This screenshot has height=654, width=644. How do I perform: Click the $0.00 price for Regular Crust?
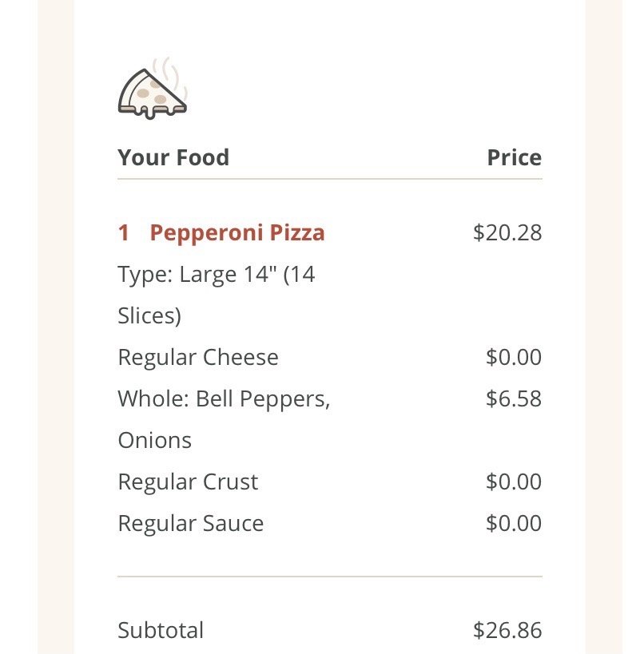point(513,482)
